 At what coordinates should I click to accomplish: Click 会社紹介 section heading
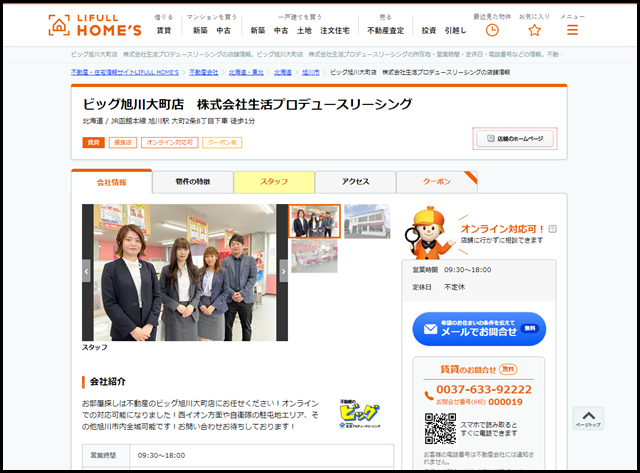click(108, 382)
